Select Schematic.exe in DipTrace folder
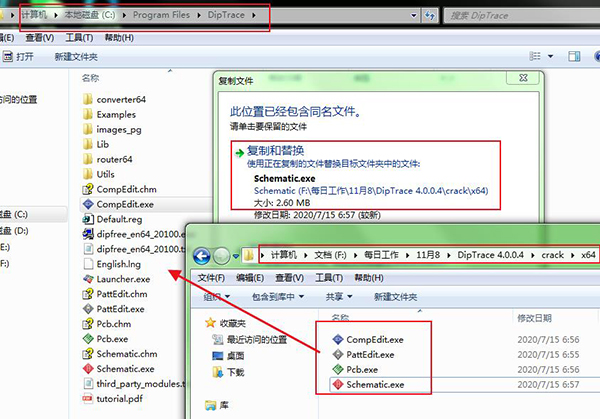The height and width of the screenshot is (419, 600). [x=125, y=369]
